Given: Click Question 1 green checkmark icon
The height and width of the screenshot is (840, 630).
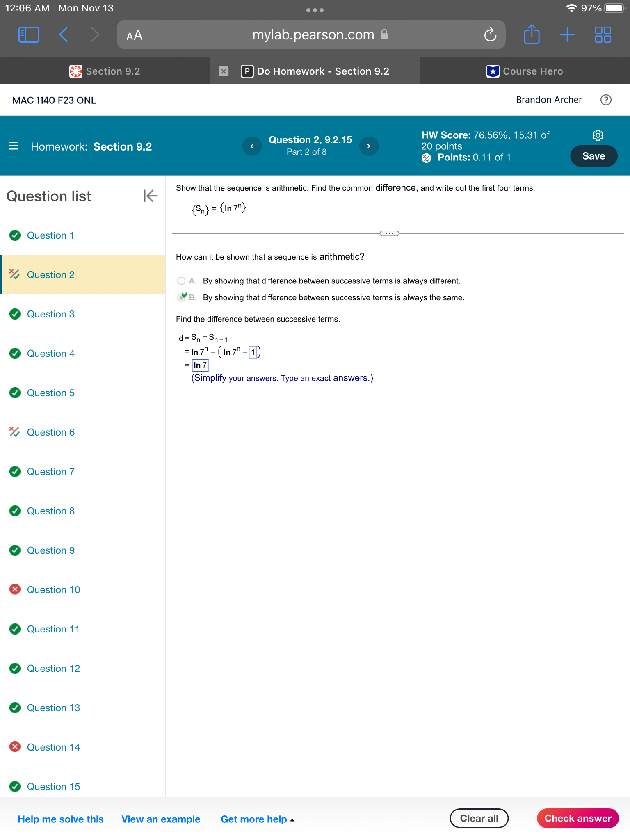Looking at the screenshot, I should click(15, 235).
